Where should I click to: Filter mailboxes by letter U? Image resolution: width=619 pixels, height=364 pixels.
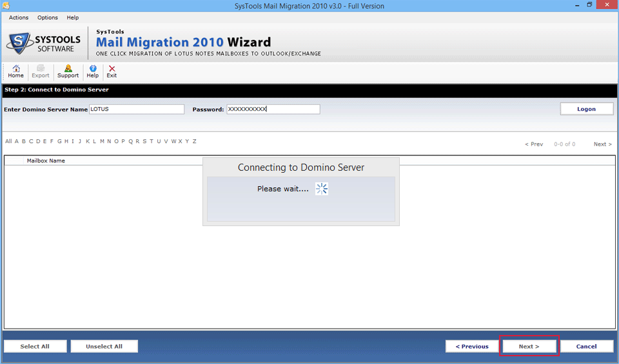tap(159, 141)
